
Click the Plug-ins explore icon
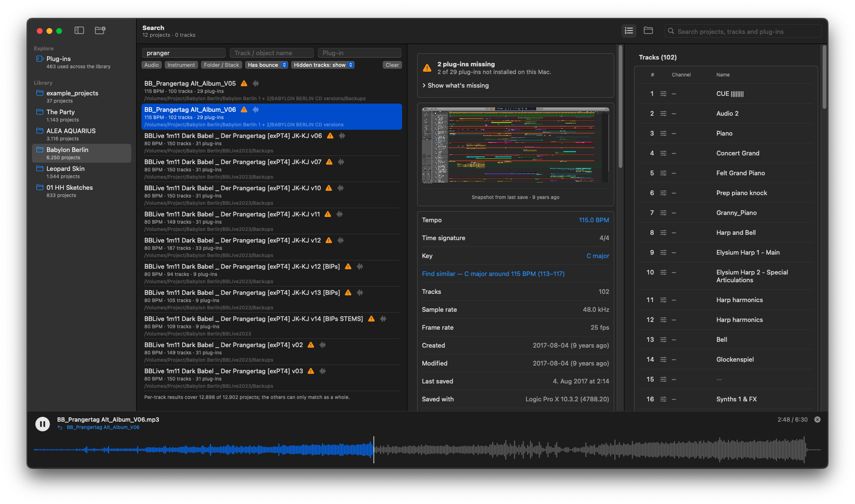pyautogui.click(x=40, y=59)
